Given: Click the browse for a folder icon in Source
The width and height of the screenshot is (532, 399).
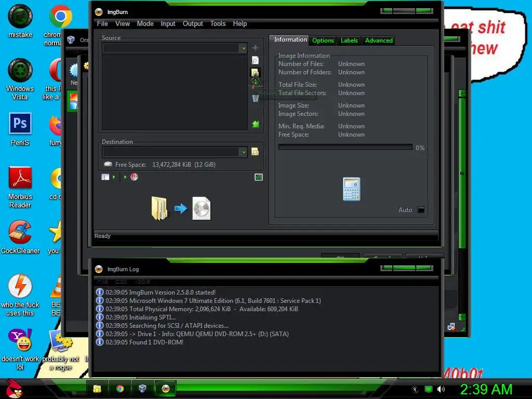Looking at the screenshot, I should 255,73.
